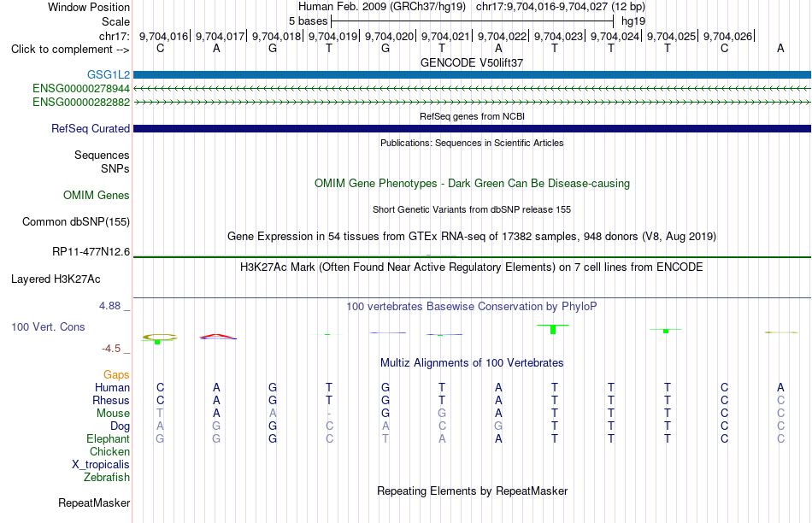
Task: Click the Rhesus alignment row label
Action: point(111,400)
